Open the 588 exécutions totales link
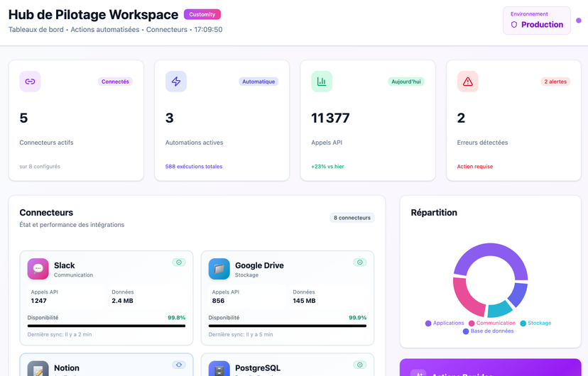 pyautogui.click(x=194, y=166)
